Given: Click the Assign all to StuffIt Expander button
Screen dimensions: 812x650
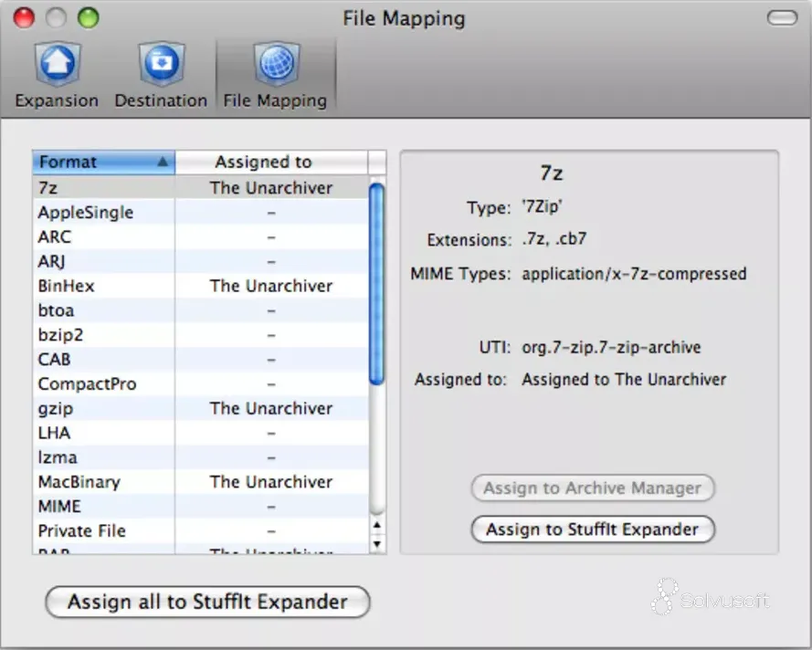Looking at the screenshot, I should pyautogui.click(x=207, y=602).
